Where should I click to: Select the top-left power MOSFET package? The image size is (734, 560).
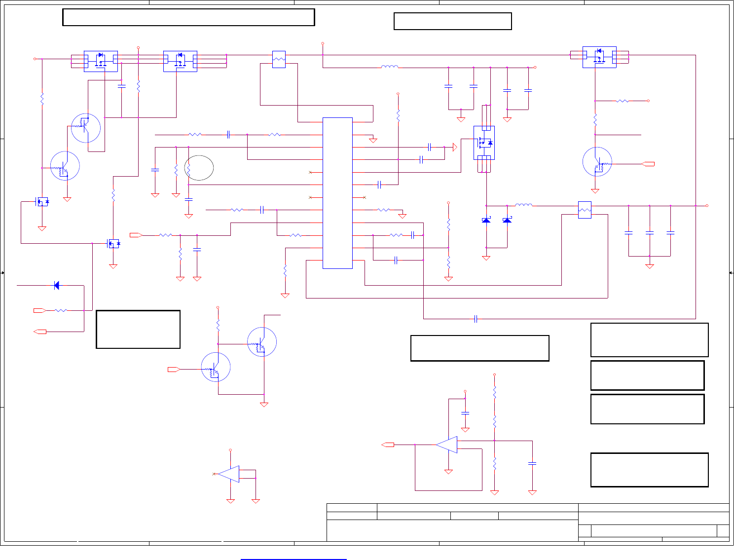(x=101, y=61)
